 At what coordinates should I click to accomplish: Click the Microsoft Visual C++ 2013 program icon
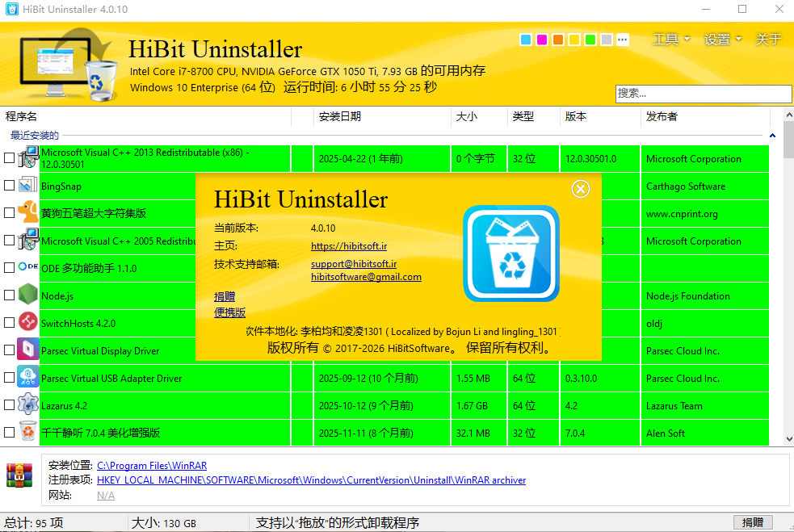tap(28, 157)
